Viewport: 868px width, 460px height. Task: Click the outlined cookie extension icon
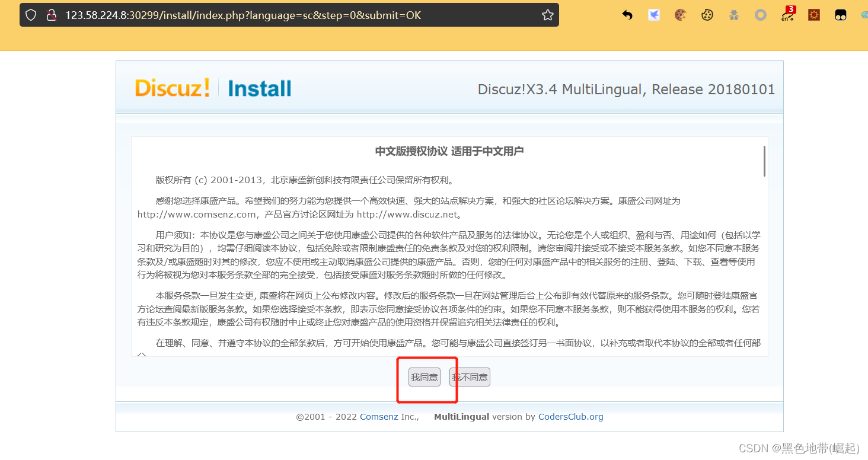point(707,14)
